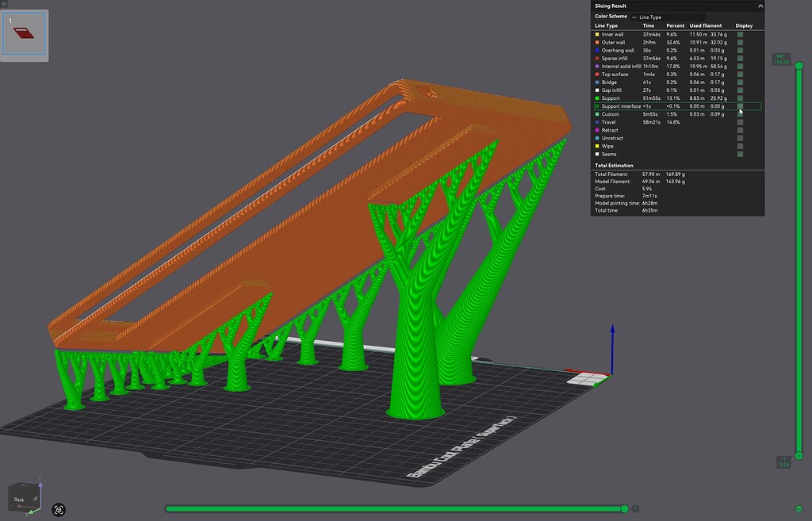The image size is (812, 521).
Task: Enable Retract display checkbox
Action: pos(740,131)
